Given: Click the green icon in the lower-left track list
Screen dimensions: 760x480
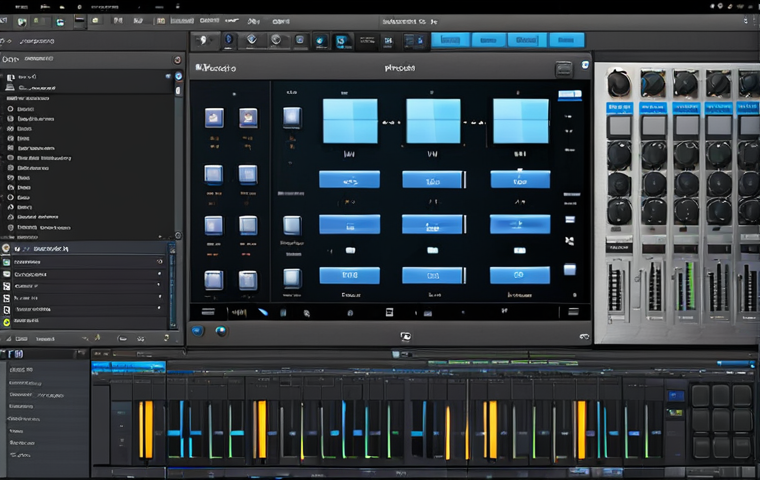Looking at the screenshot, I should pyautogui.click(x=6, y=262).
